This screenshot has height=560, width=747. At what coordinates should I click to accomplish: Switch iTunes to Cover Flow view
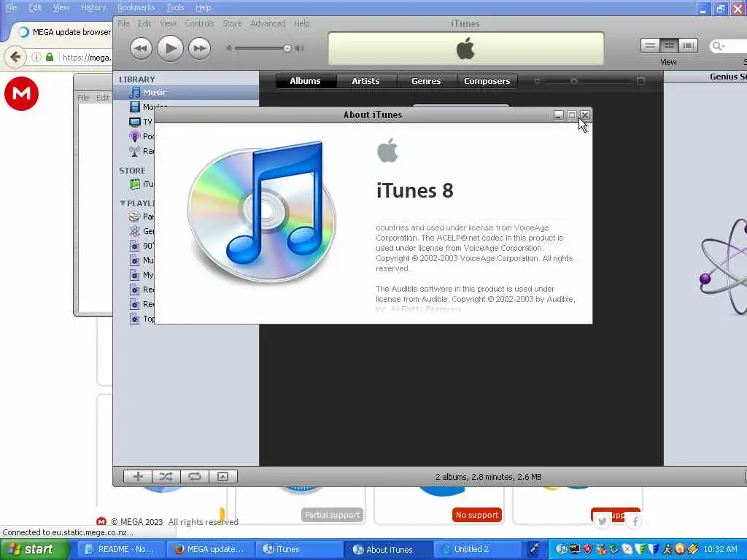(x=688, y=46)
